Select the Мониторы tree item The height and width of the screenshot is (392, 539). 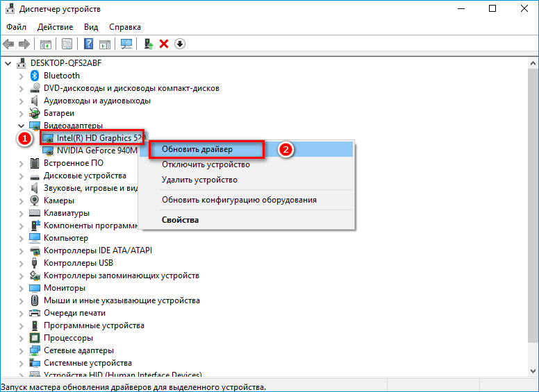click(x=65, y=288)
